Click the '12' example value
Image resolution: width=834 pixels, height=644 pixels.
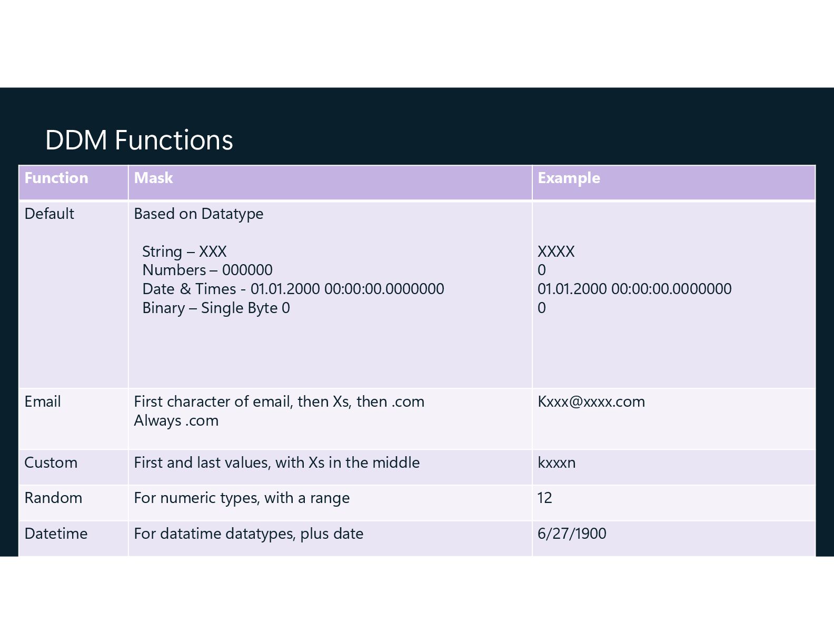click(x=545, y=498)
